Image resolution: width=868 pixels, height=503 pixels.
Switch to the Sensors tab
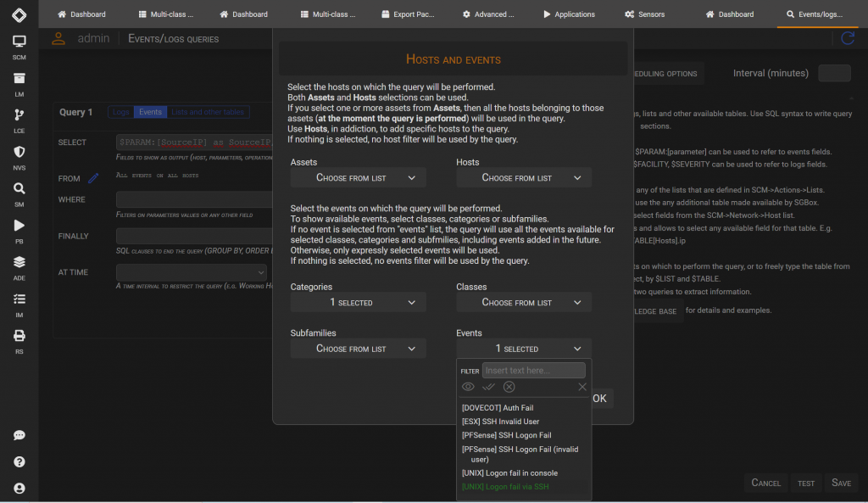tap(645, 14)
